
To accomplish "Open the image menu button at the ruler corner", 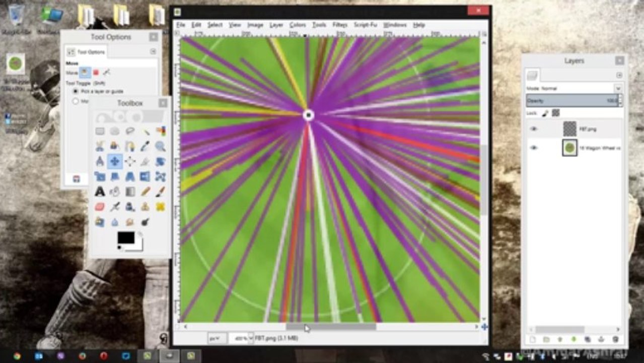I will pos(177,33).
